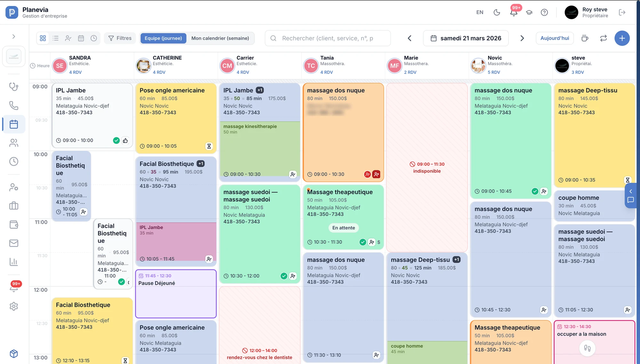The height and width of the screenshot is (364, 640).
Task: Open the Filtres filter button
Action: click(120, 38)
